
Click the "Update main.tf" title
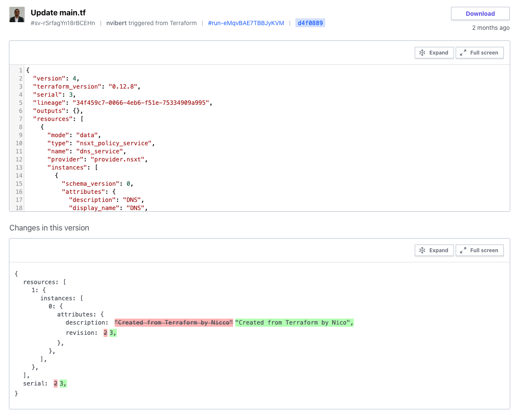[x=58, y=13]
